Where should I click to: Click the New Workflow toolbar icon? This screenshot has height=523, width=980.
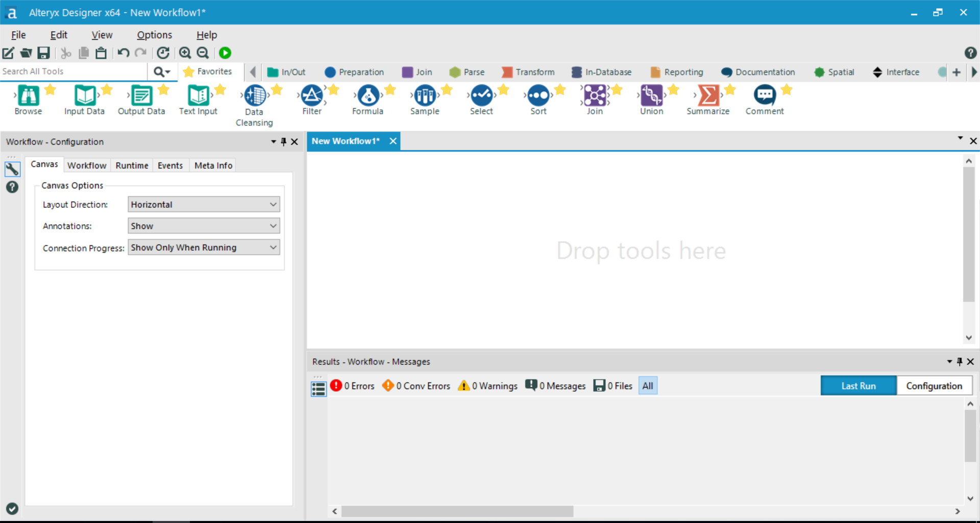(8, 53)
